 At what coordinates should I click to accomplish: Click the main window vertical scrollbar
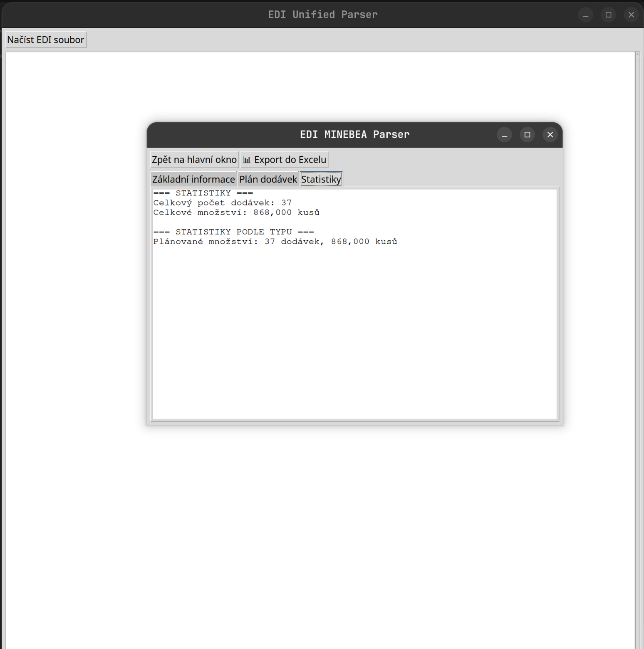[x=638, y=350]
